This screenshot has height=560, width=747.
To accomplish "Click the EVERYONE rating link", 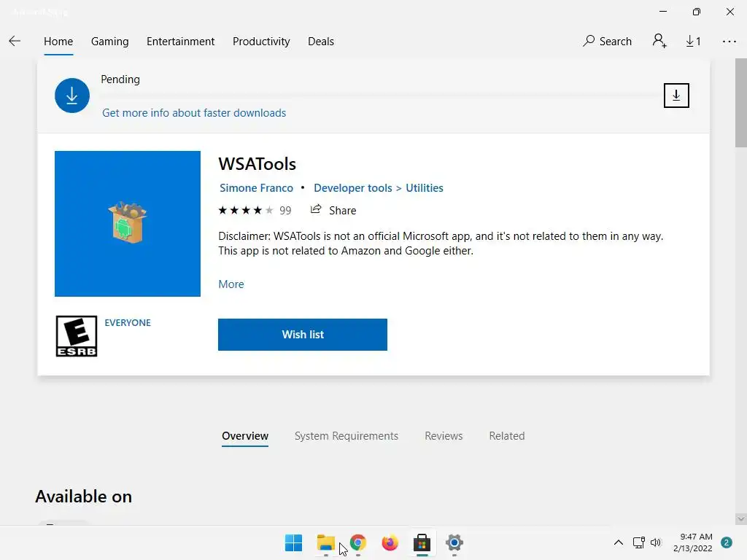I will pyautogui.click(x=128, y=322).
